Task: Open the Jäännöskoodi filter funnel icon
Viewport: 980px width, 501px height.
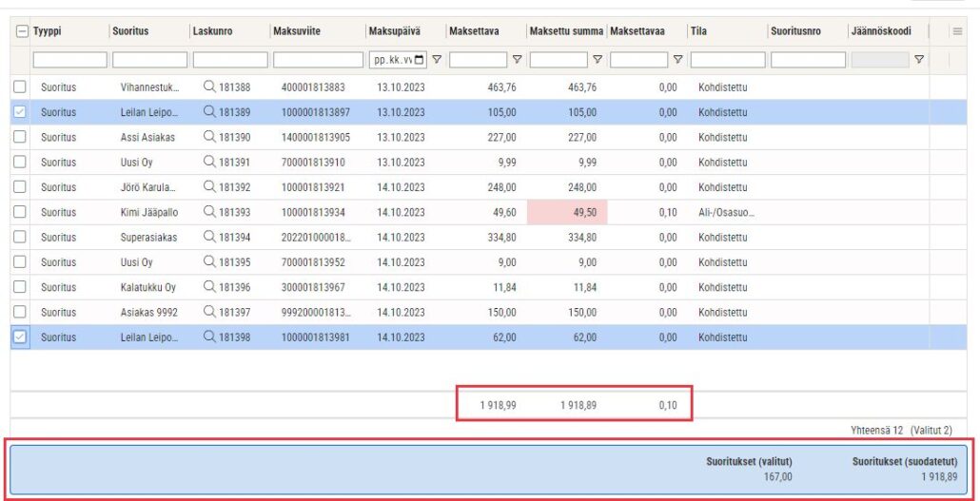Action: (x=919, y=60)
